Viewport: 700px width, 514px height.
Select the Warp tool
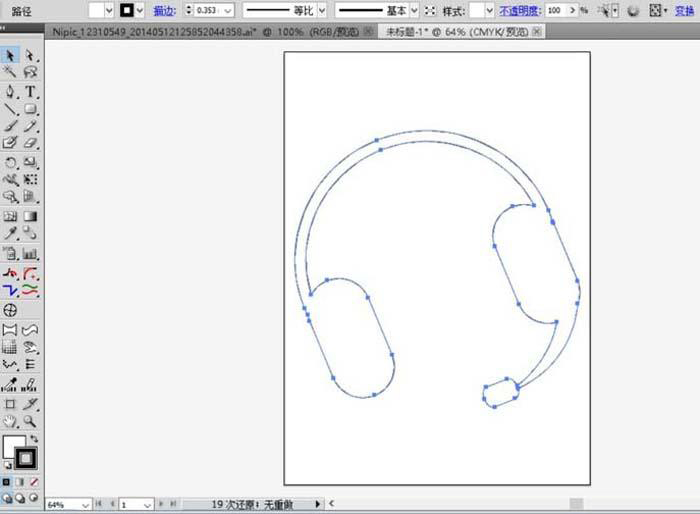(x=10, y=180)
